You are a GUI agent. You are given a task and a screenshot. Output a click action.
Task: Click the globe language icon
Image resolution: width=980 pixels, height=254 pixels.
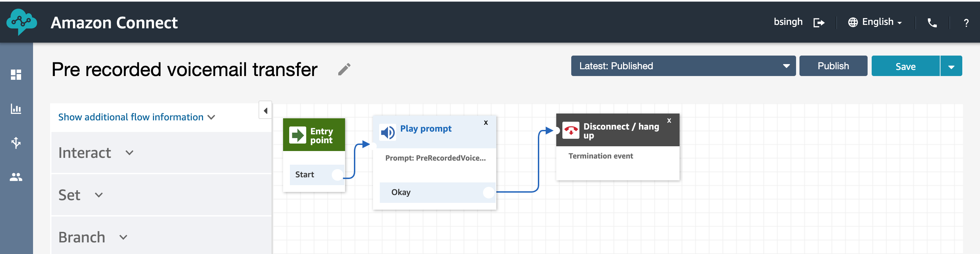pos(853,23)
